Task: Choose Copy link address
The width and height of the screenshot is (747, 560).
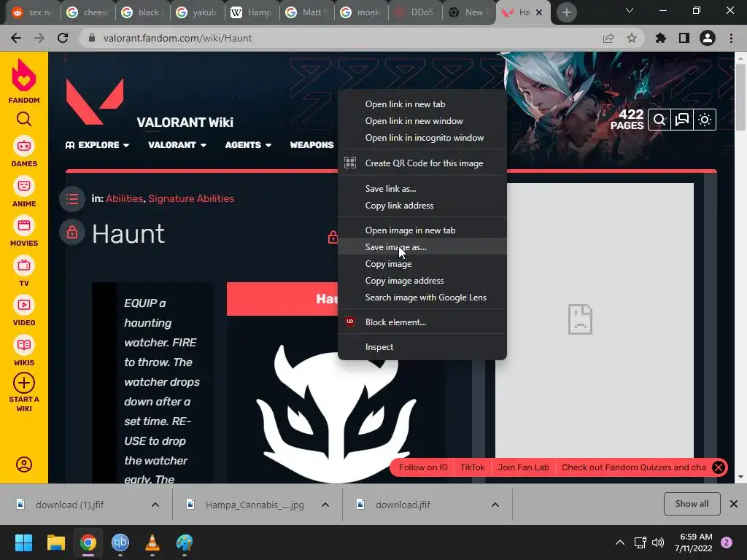Action: click(x=422, y=205)
